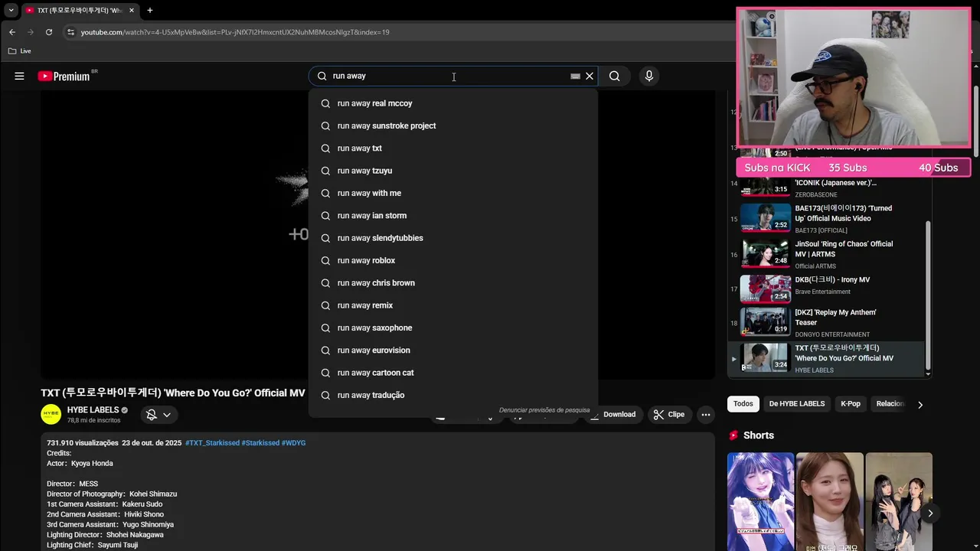The width and height of the screenshot is (980, 551).
Task: Open hashtag #WDYG link
Action: tap(293, 443)
